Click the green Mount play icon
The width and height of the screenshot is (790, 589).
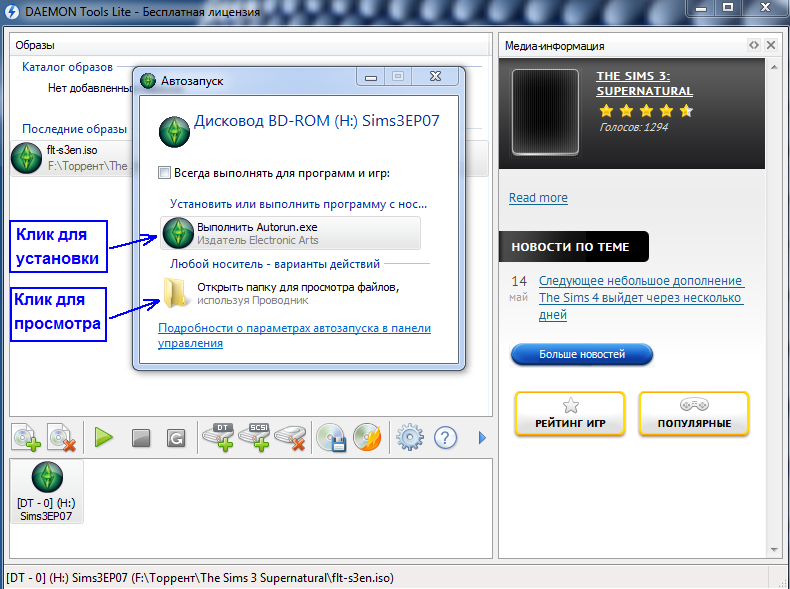(x=104, y=437)
